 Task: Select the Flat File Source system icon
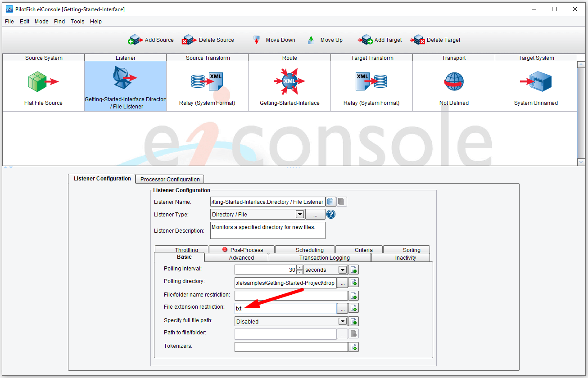43,81
